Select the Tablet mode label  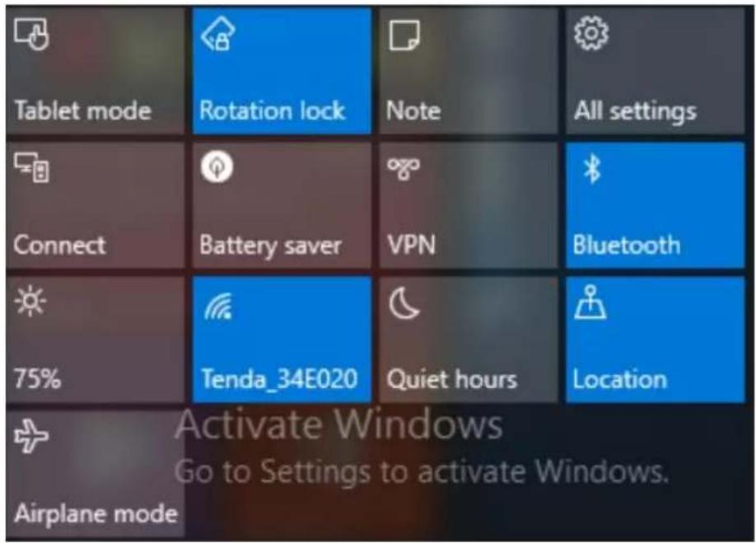point(83,111)
